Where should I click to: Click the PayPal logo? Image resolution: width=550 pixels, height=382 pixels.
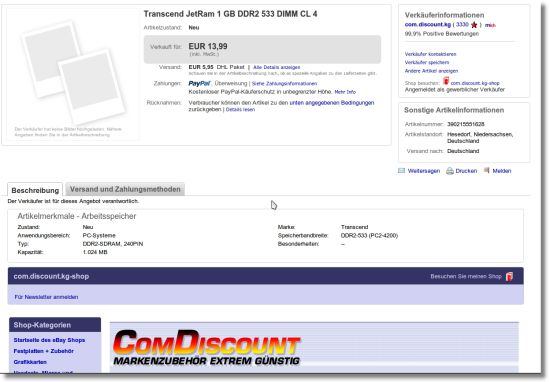tap(199, 83)
